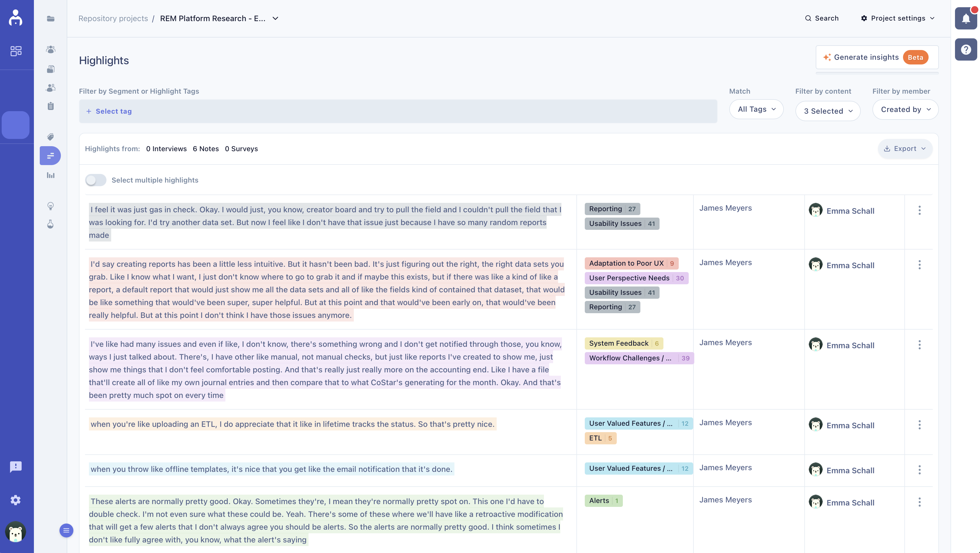The height and width of the screenshot is (553, 980).
Task: Go to Repository projects breadcrumb
Action: click(x=113, y=18)
